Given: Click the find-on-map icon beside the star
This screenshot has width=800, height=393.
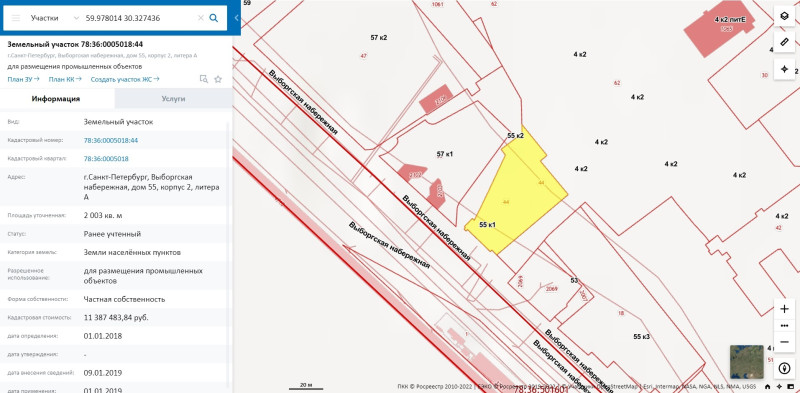Looking at the screenshot, I should 204,79.
